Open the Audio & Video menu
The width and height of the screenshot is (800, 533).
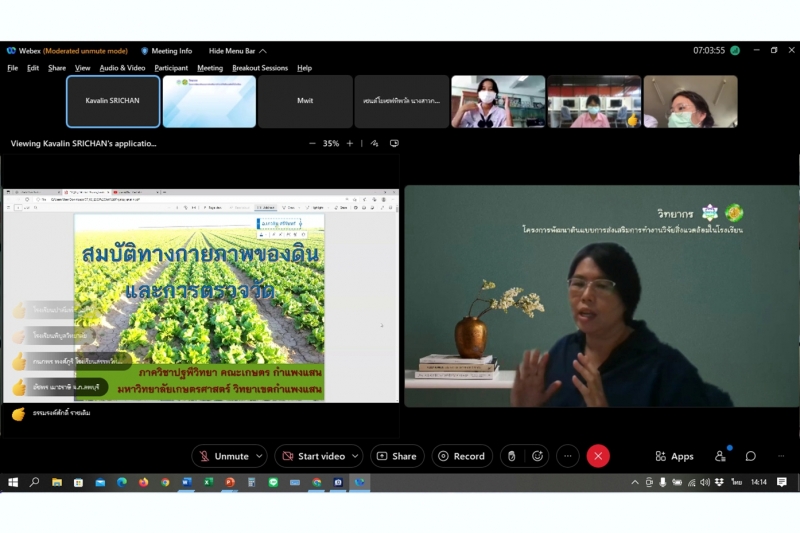click(122, 68)
